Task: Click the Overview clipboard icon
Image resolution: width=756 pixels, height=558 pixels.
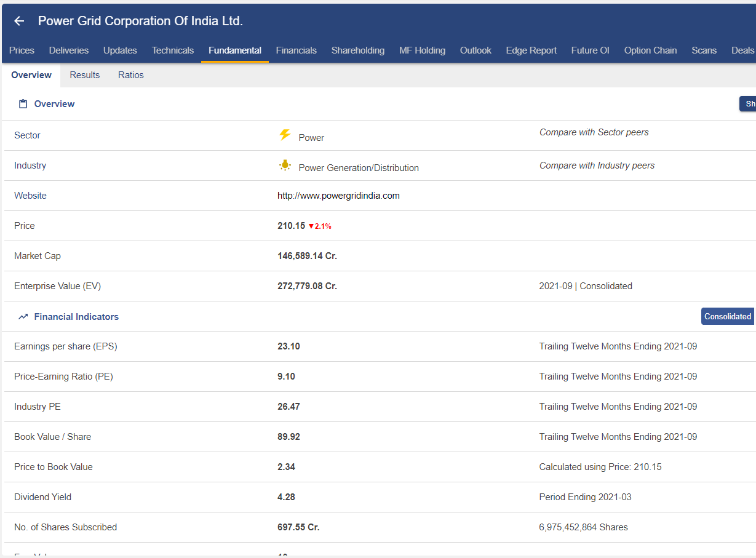Action: [23, 104]
